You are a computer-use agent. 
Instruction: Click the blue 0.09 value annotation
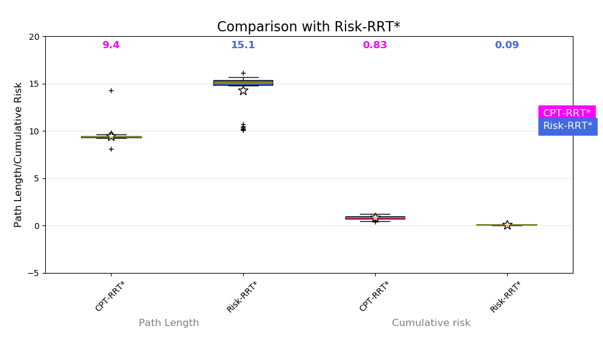point(507,45)
